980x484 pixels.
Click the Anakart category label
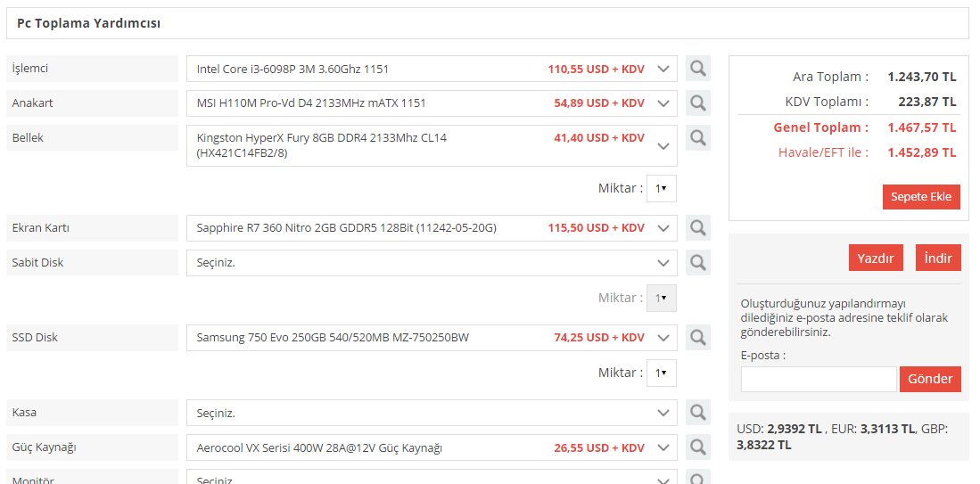(x=93, y=103)
